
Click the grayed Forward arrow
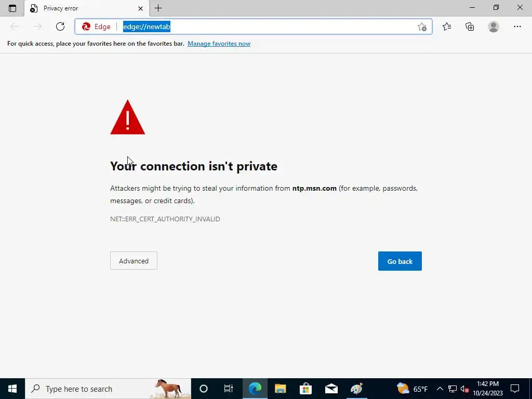[x=37, y=26]
